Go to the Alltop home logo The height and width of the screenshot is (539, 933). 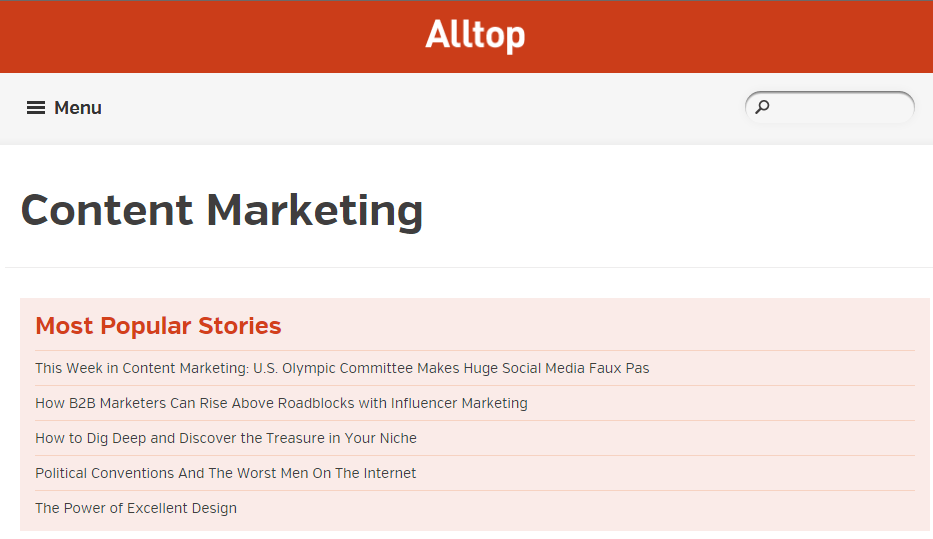[x=475, y=35]
